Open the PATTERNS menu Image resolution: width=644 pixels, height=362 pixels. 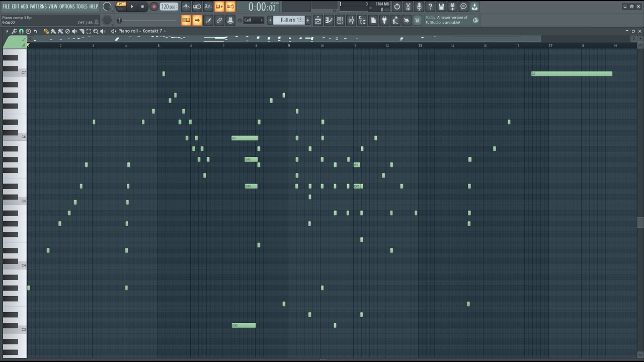(x=38, y=7)
